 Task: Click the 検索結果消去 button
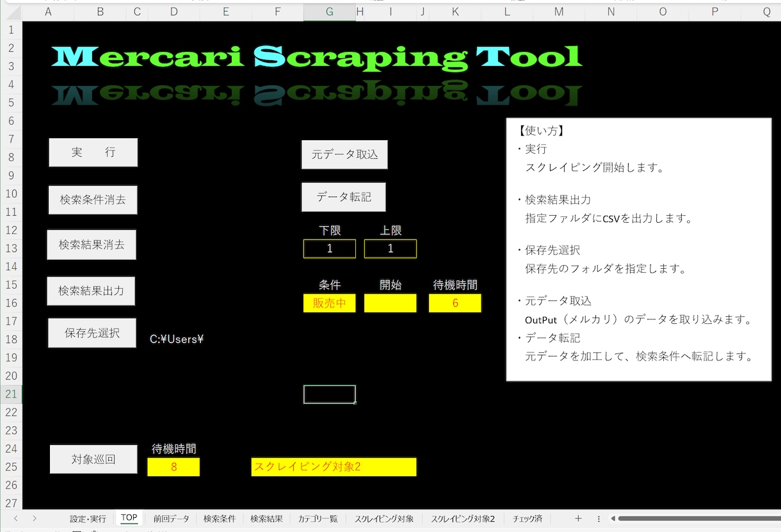point(92,245)
